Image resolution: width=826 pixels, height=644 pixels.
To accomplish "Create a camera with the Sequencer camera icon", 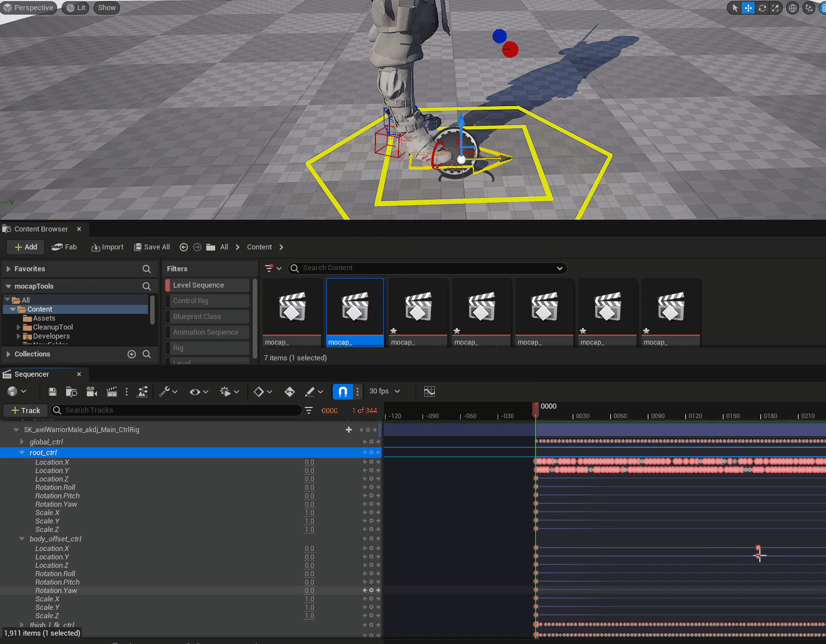I will [x=92, y=392].
